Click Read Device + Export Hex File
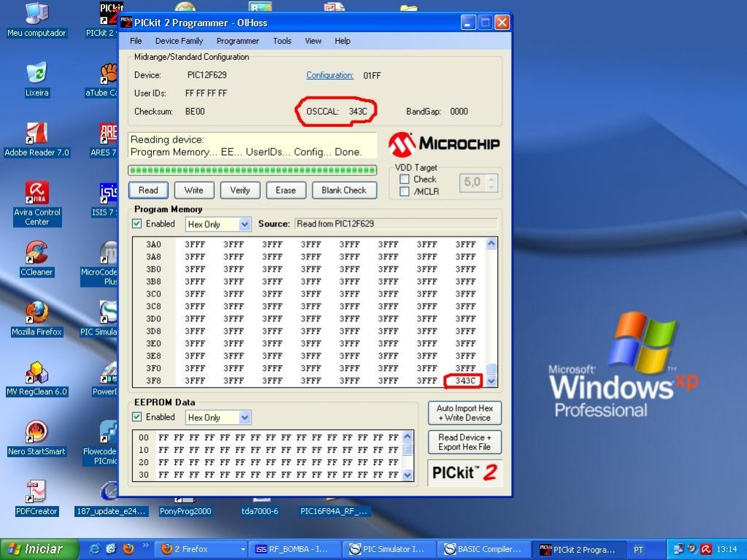The width and height of the screenshot is (747, 560). point(464,442)
